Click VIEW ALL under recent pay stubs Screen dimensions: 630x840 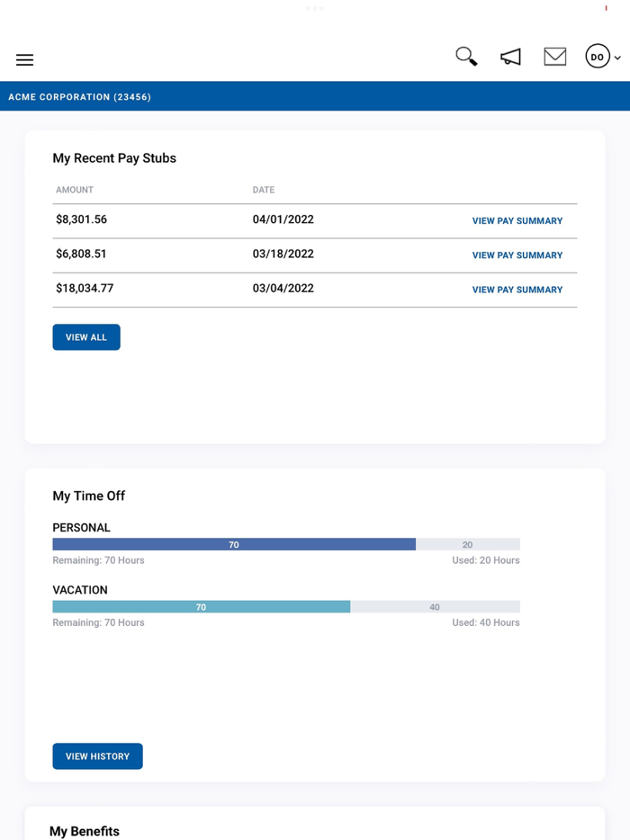click(x=85, y=336)
